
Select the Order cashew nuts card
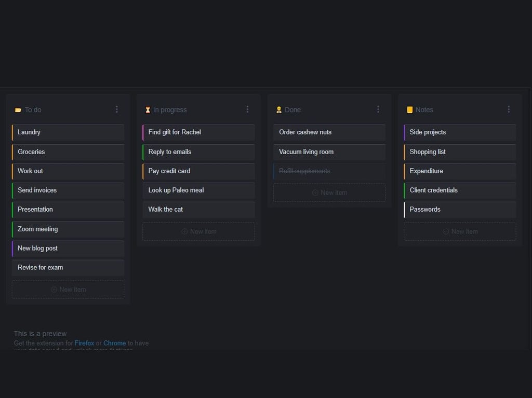329,132
